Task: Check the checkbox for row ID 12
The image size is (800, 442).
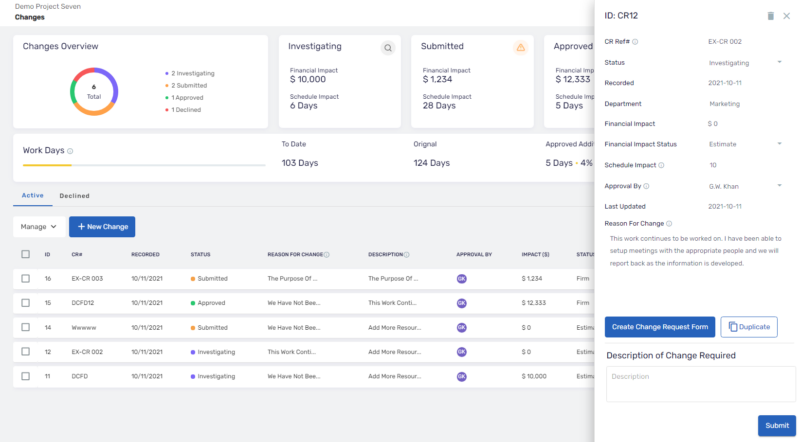Action: pyautogui.click(x=26, y=352)
